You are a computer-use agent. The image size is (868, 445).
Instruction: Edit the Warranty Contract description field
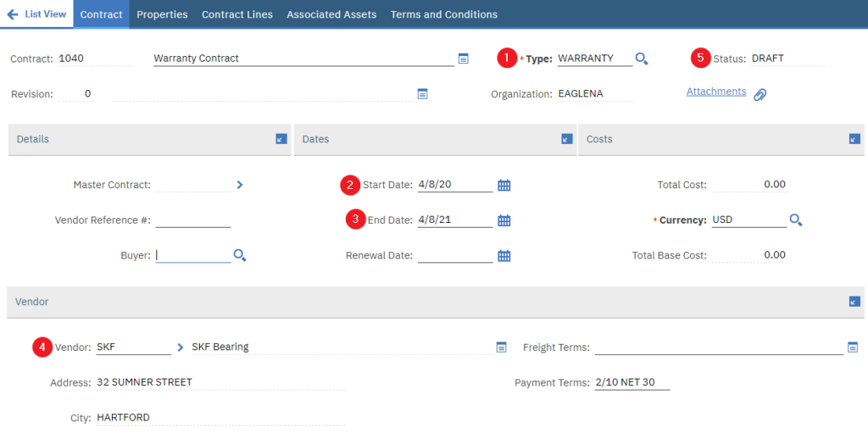[303, 58]
